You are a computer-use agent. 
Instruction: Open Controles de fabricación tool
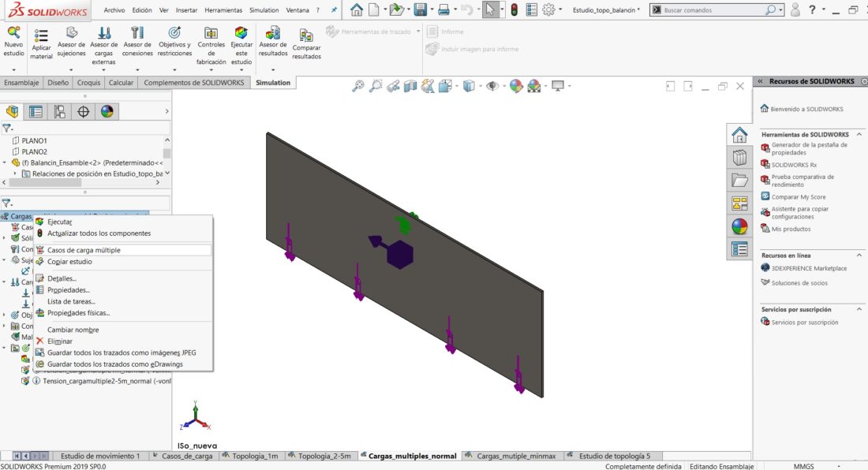(211, 32)
